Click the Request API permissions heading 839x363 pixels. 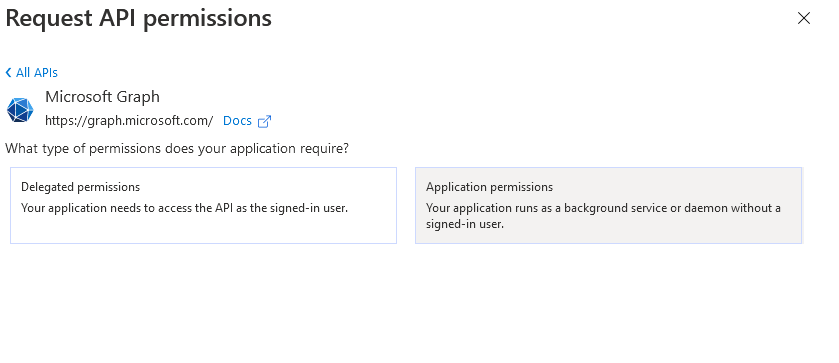[139, 18]
